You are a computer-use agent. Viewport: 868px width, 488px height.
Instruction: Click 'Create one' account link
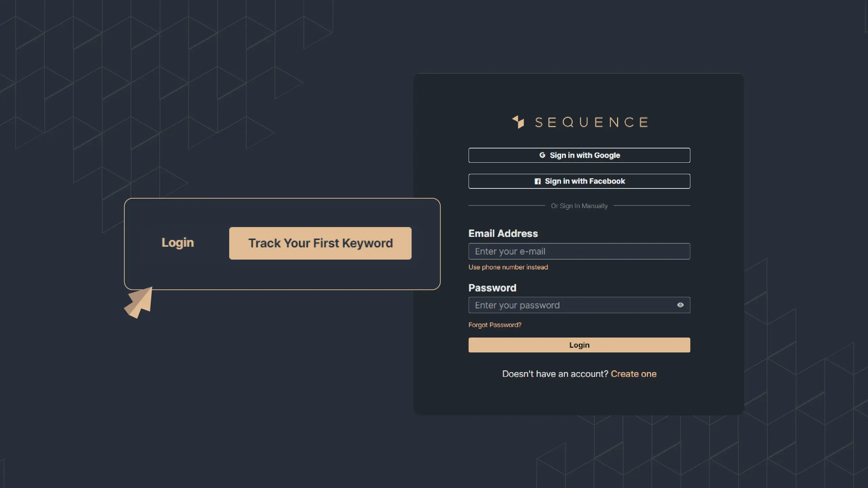(x=634, y=373)
